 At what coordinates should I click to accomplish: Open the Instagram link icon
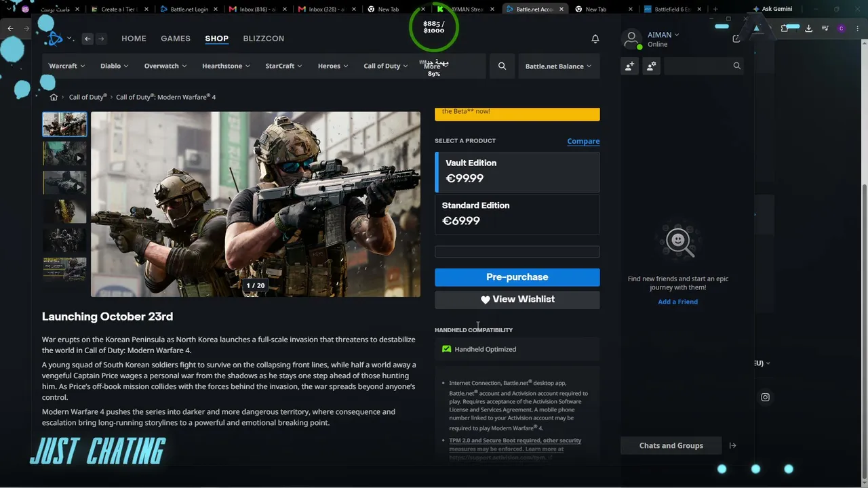pos(765,397)
